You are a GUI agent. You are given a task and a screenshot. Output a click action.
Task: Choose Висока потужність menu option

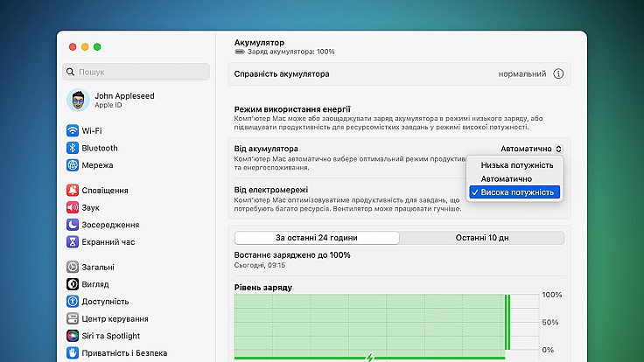point(514,192)
